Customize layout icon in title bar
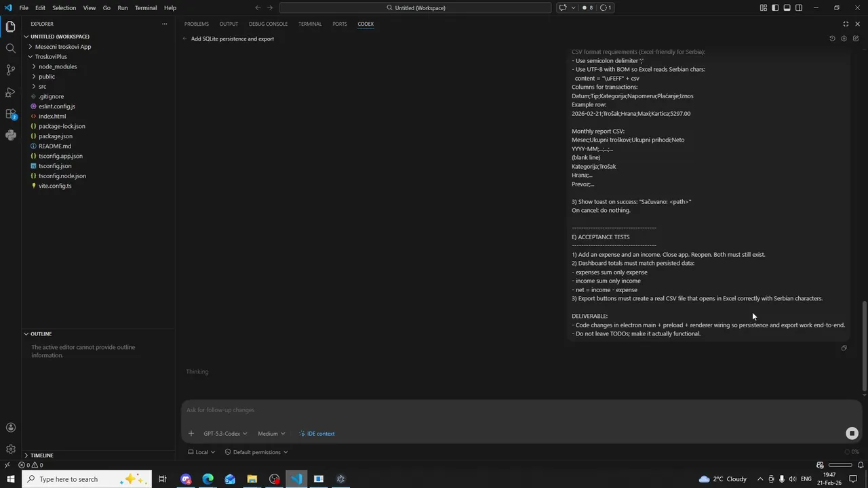Image resolution: width=868 pixels, height=488 pixels. coord(764,7)
